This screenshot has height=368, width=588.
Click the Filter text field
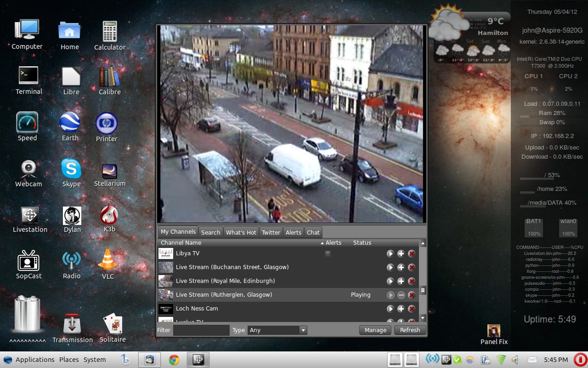pyautogui.click(x=201, y=330)
